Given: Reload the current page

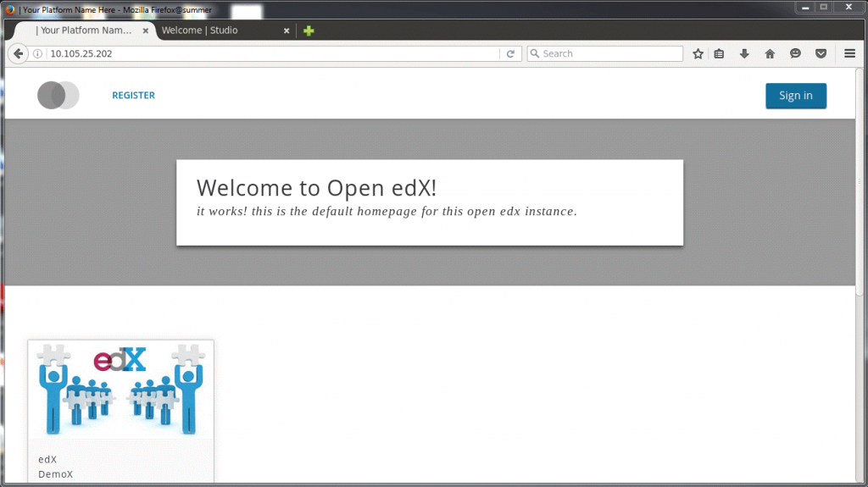Looking at the screenshot, I should click(510, 53).
